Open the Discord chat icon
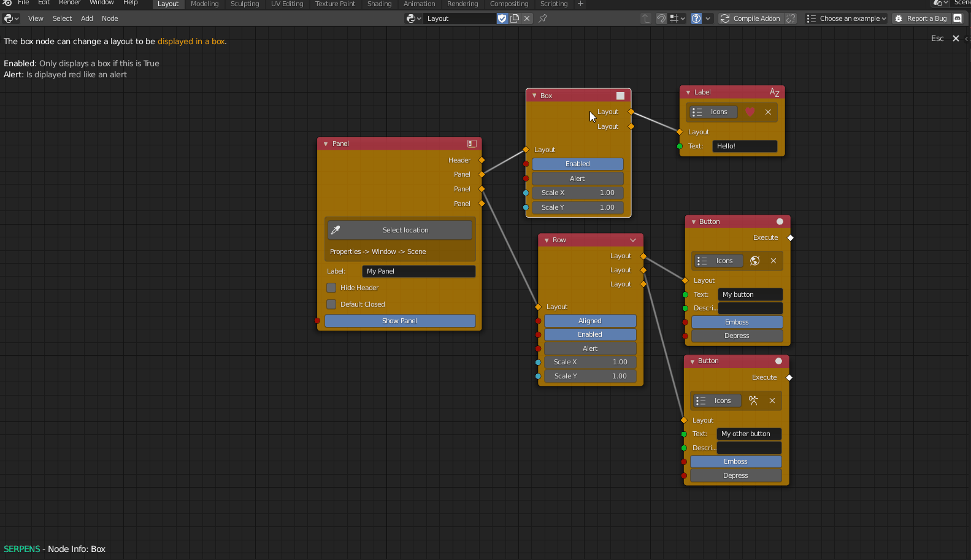Viewport: 971px width, 560px height. [958, 18]
